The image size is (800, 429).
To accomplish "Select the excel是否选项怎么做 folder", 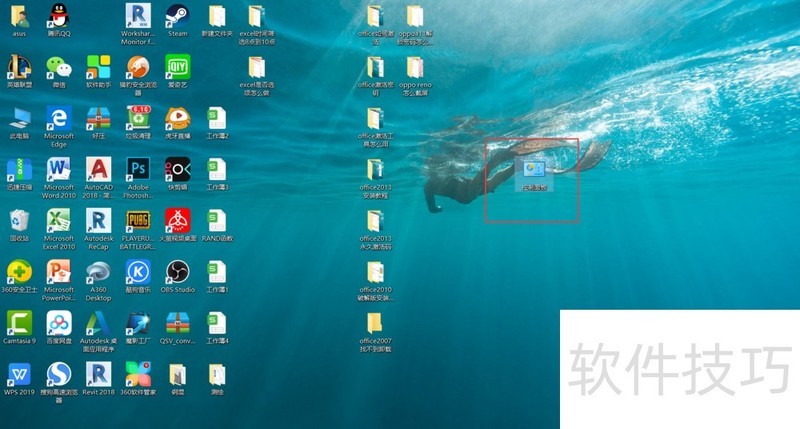I will click(257, 67).
